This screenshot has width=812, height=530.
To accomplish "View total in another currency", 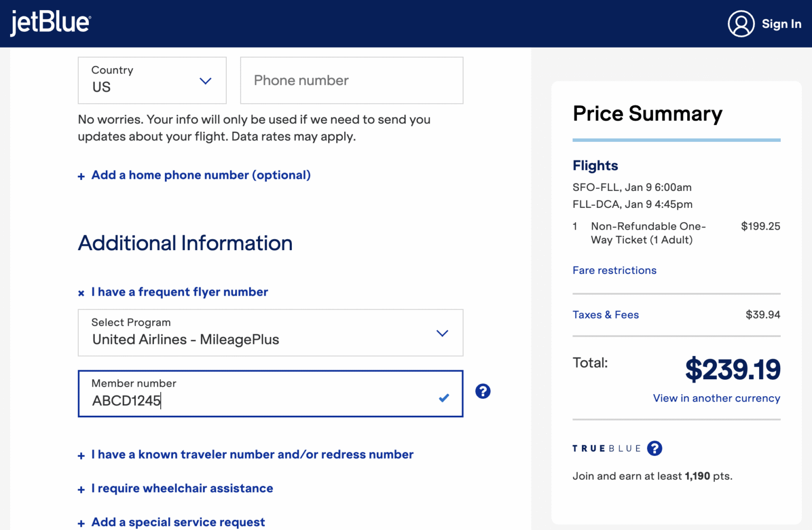I will coord(716,398).
